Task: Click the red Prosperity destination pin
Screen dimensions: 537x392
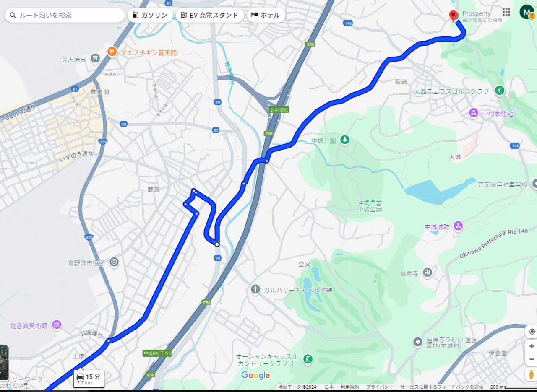Action: 453,16
